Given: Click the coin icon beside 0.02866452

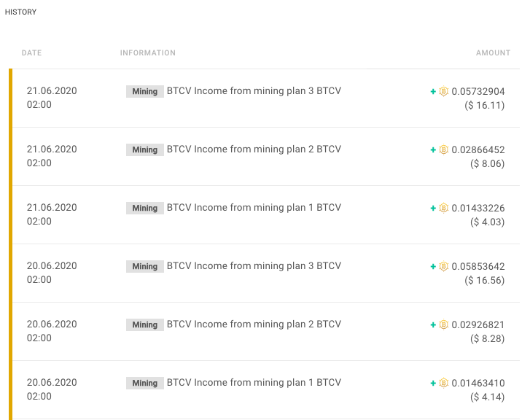Looking at the screenshot, I should [x=443, y=149].
